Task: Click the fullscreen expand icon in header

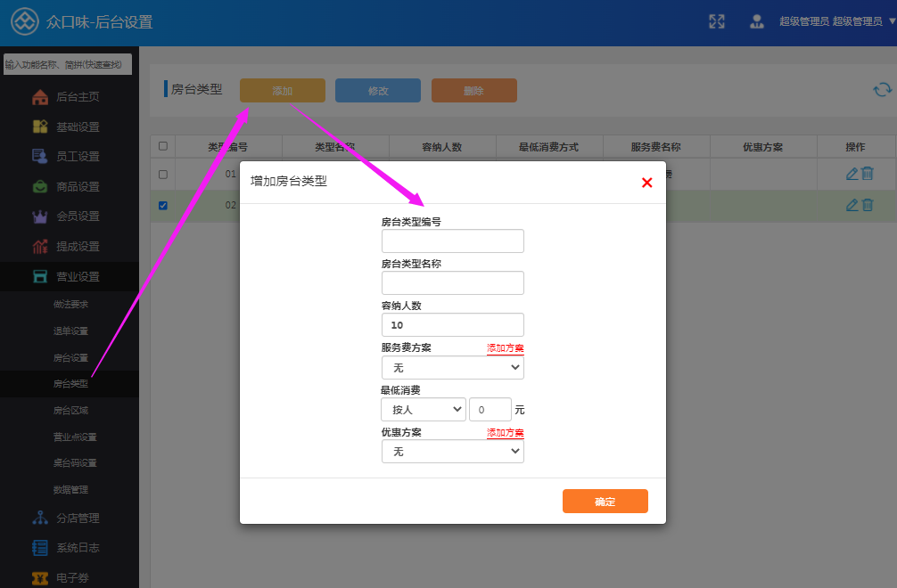Action: coord(716,21)
